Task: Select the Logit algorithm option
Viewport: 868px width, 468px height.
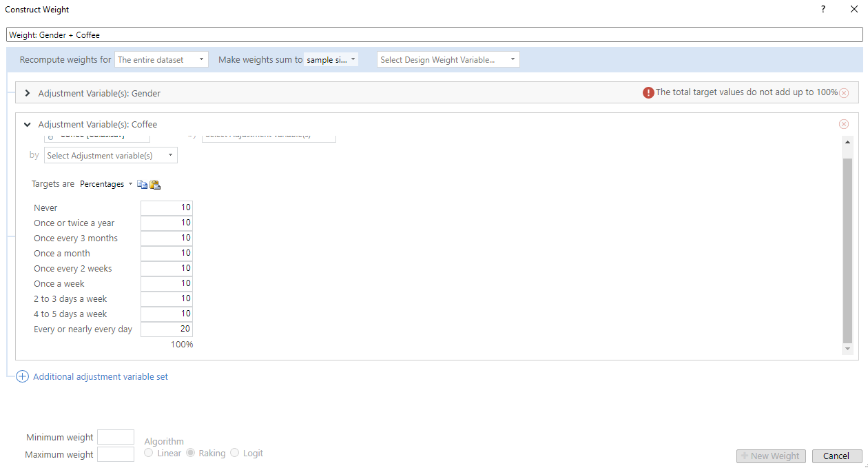Action: point(235,453)
